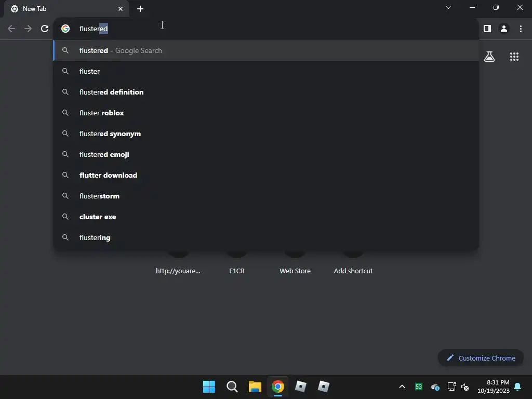Choose the flustered definition suggestion
This screenshot has width=532, height=399.
pyautogui.click(x=267, y=92)
